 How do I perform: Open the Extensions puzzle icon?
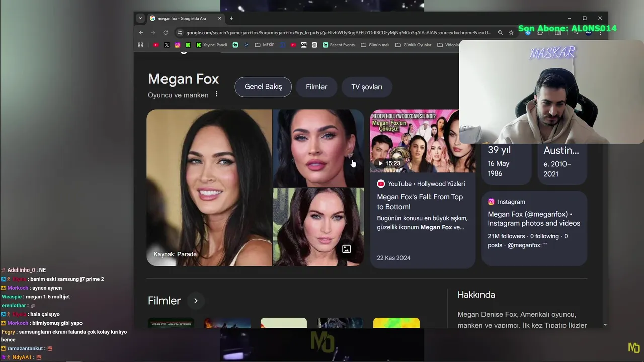(x=540, y=33)
